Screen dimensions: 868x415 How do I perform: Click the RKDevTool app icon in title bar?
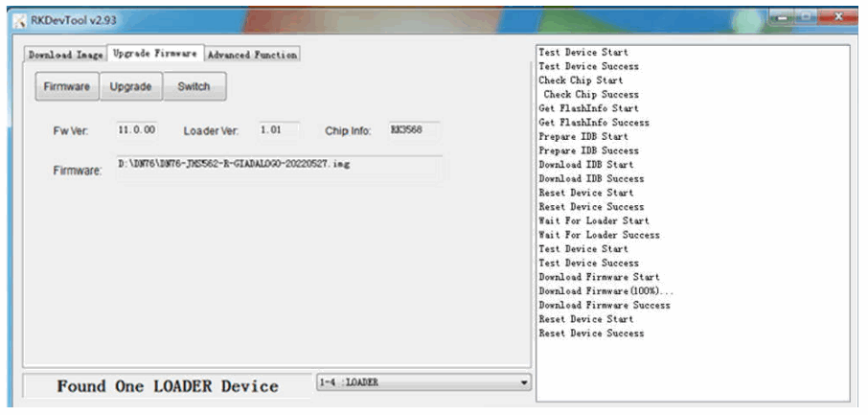(20, 22)
